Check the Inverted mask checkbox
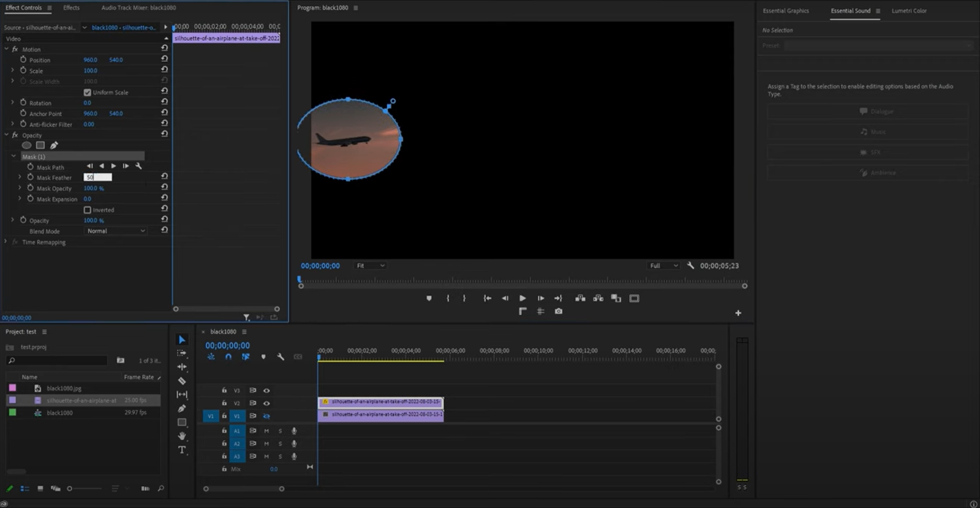The image size is (980, 508). tap(87, 210)
